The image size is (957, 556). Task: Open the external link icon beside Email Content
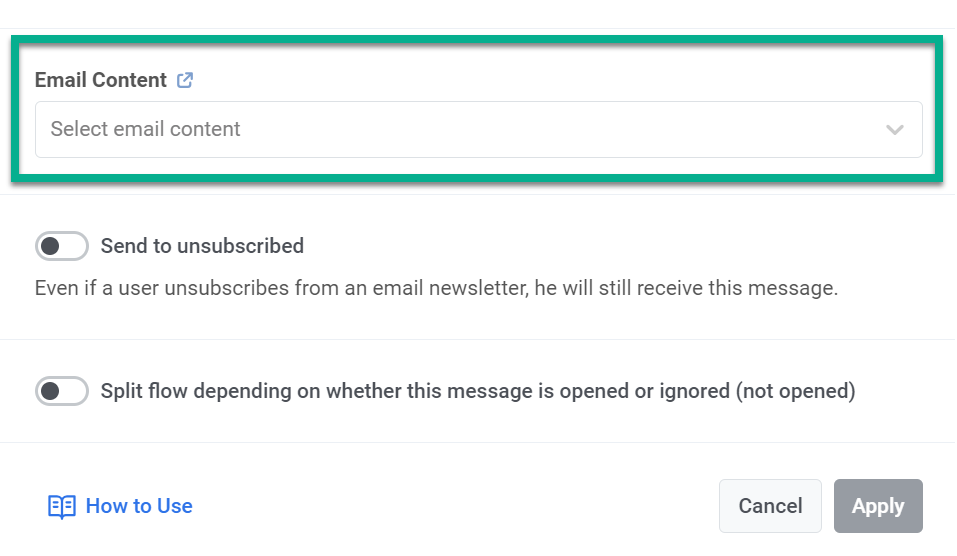[185, 80]
